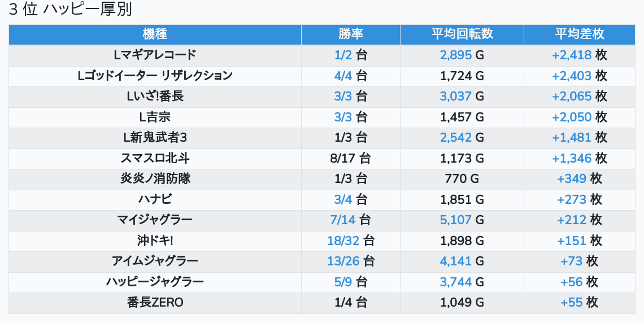Screen dimensions: 644x323
Task: Click the マイジャグラー machine name
Action: (x=155, y=220)
